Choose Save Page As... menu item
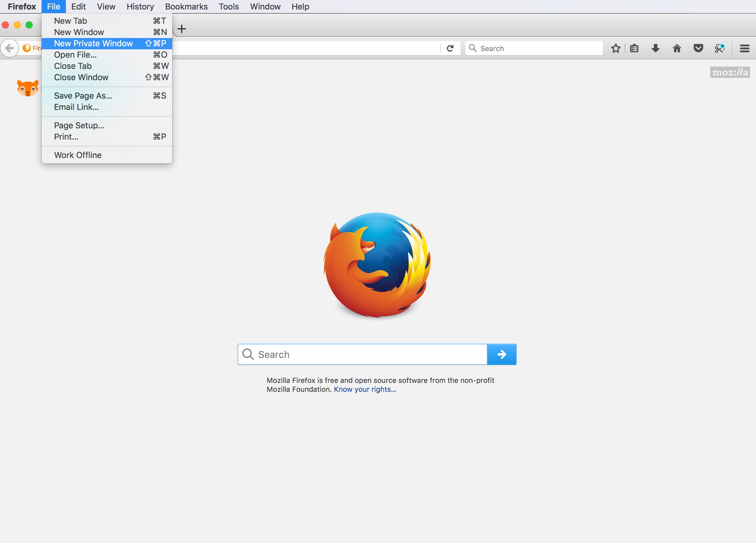 point(107,96)
